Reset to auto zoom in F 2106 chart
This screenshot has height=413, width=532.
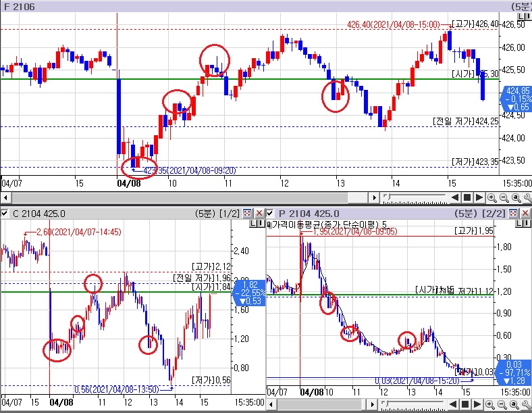click(x=516, y=197)
